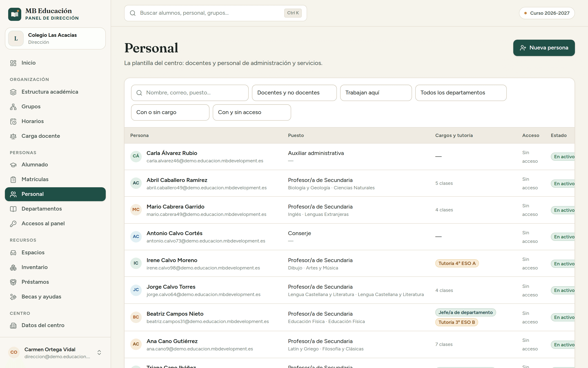
Task: Click the Espacios icon in sidebar
Action: click(x=13, y=253)
